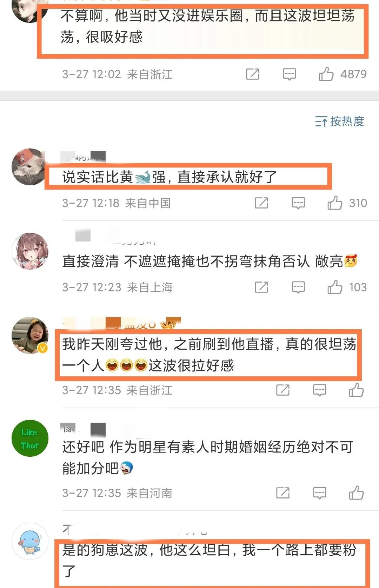Open the blue turtle avatar profile
The width and height of the screenshot is (379, 588).
[30, 541]
